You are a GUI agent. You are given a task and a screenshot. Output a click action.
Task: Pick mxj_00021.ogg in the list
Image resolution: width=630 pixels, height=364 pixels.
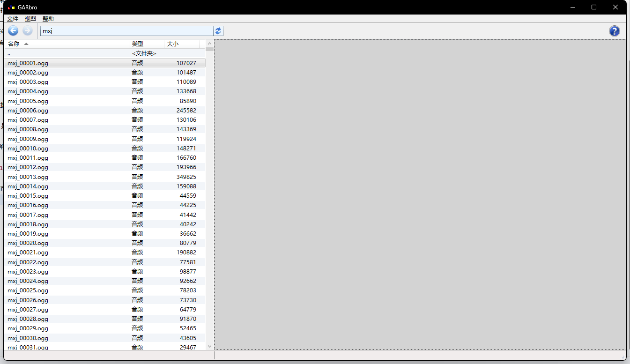(104, 253)
